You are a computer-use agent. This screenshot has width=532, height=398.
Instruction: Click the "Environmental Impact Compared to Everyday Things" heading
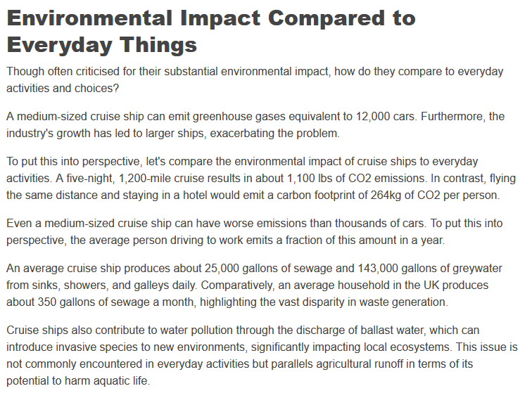click(x=211, y=32)
